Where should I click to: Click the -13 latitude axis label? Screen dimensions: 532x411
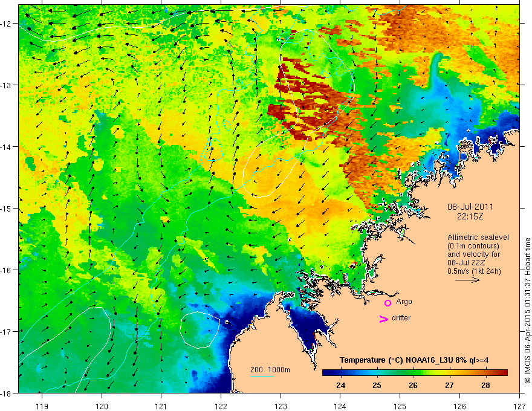click(7, 85)
